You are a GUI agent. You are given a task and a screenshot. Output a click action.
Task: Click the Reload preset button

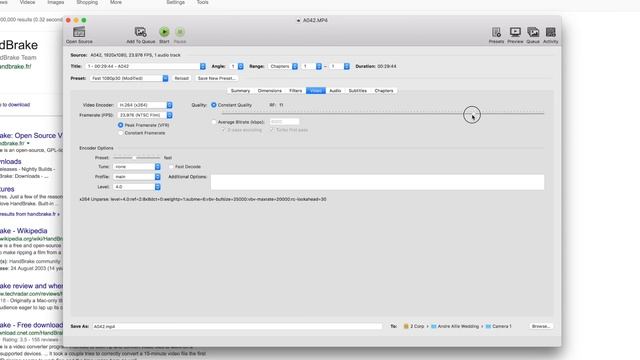[182, 78]
